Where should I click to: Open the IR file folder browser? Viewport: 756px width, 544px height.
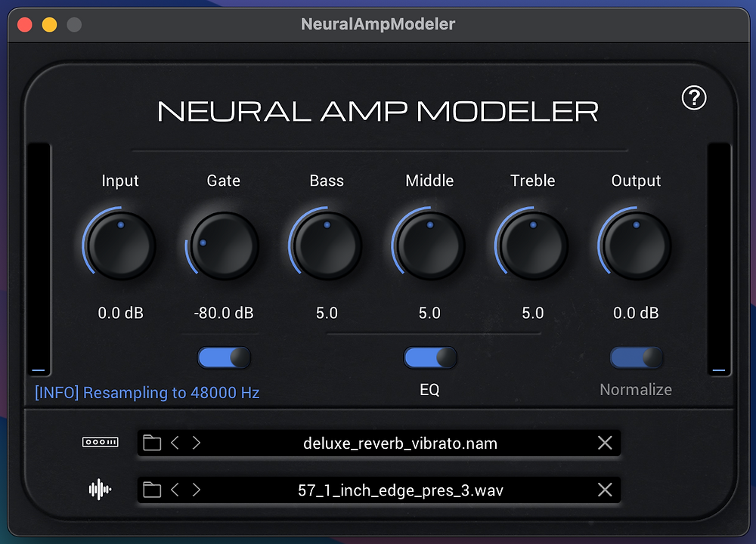pyautogui.click(x=152, y=490)
